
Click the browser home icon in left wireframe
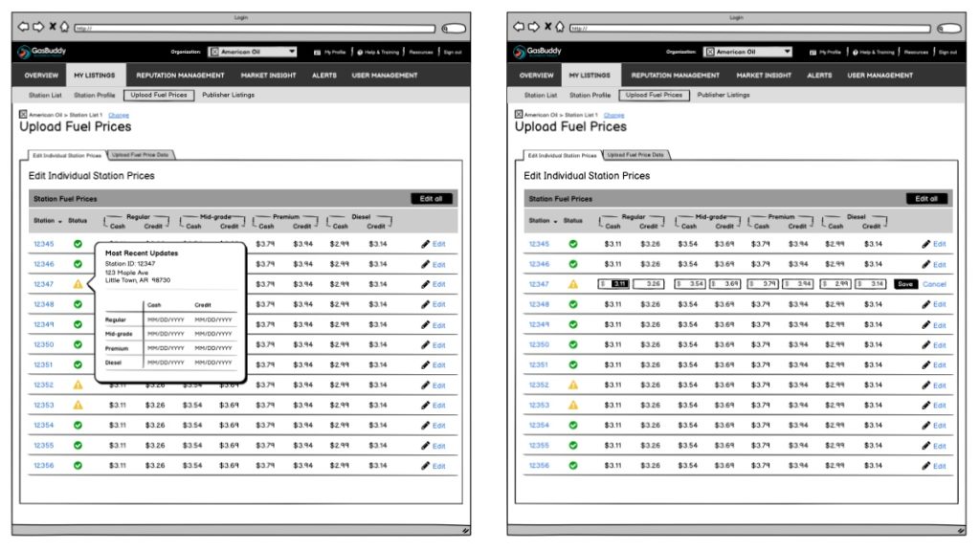pyautogui.click(x=63, y=28)
